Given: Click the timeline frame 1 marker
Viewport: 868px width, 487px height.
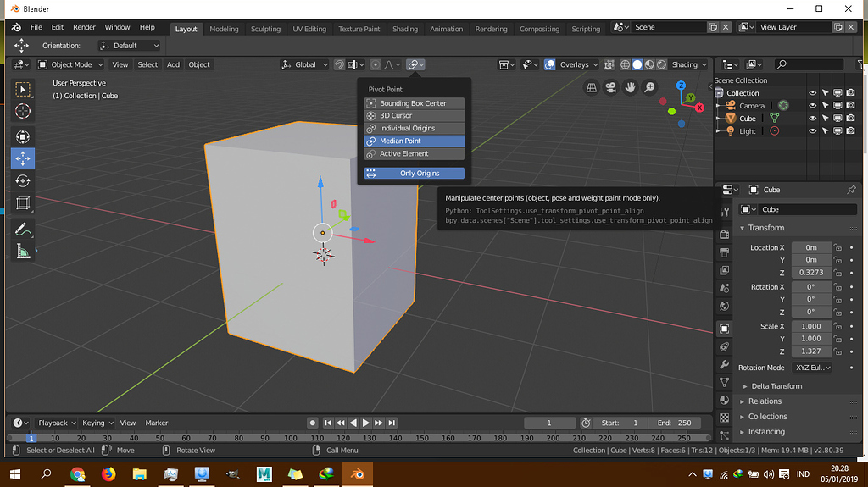Looking at the screenshot, I should [31, 439].
